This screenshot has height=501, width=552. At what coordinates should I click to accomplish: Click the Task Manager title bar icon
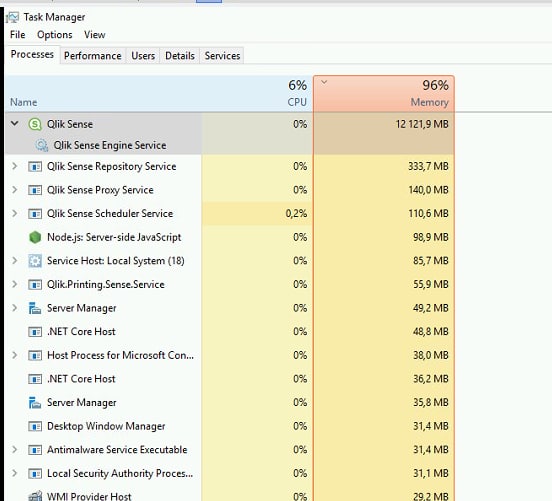(x=12, y=17)
